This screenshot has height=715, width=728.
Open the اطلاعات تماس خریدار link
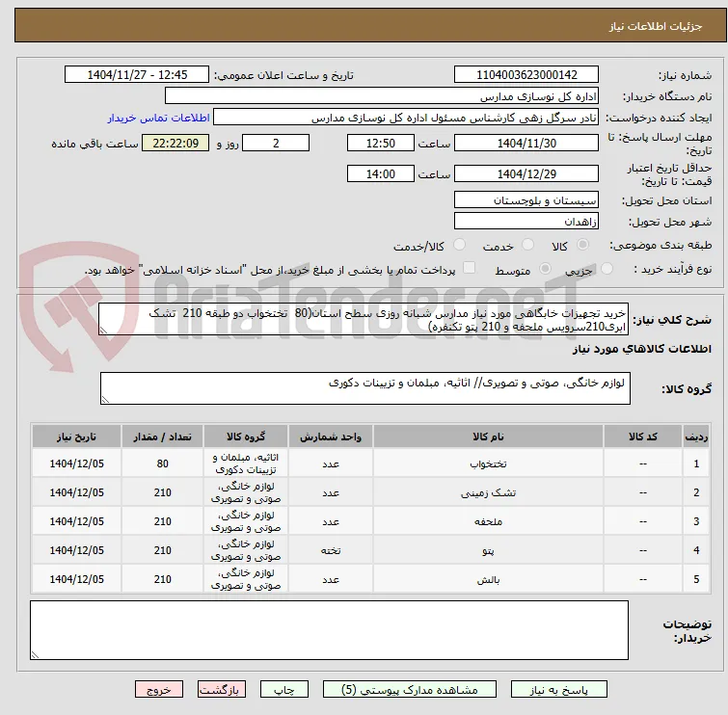(159, 118)
